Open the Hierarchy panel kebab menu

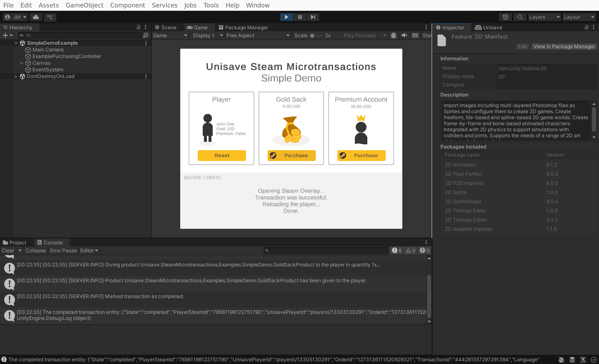[x=146, y=27]
